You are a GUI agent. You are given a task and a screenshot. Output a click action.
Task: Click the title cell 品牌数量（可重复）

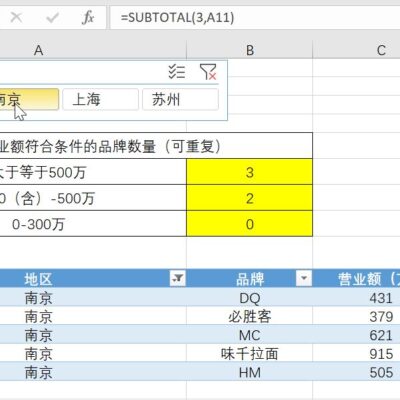[x=156, y=146]
